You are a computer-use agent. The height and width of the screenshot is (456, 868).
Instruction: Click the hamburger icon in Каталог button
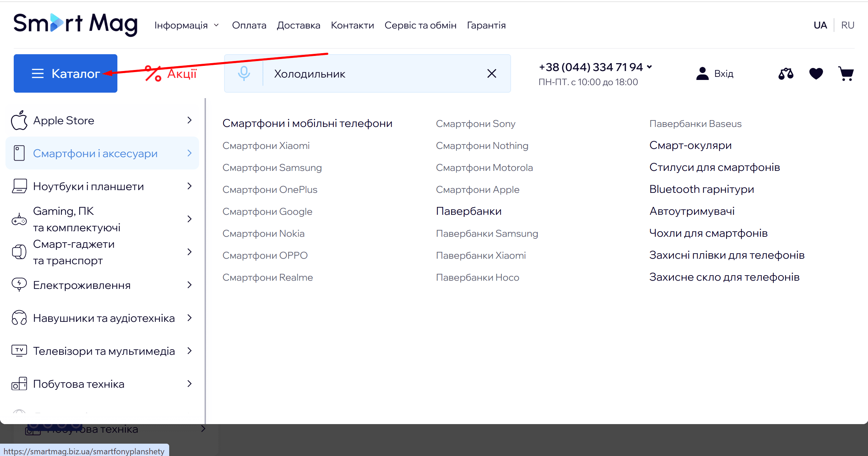pos(38,73)
